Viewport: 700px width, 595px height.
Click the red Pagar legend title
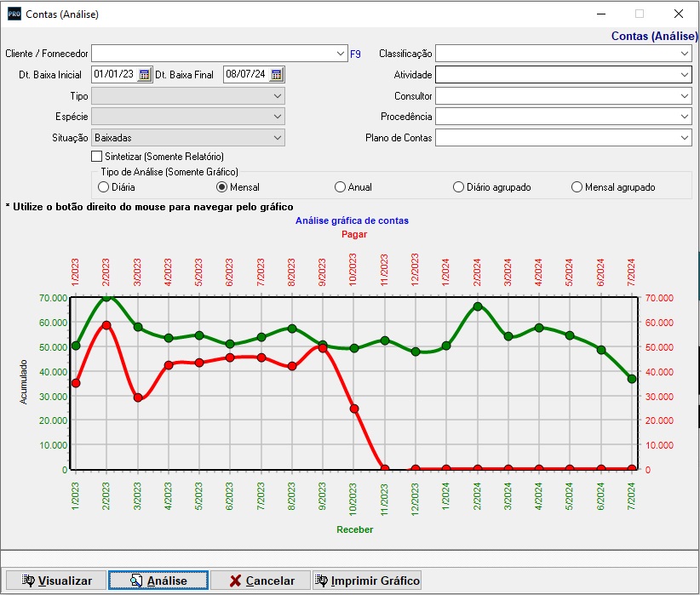click(x=354, y=234)
